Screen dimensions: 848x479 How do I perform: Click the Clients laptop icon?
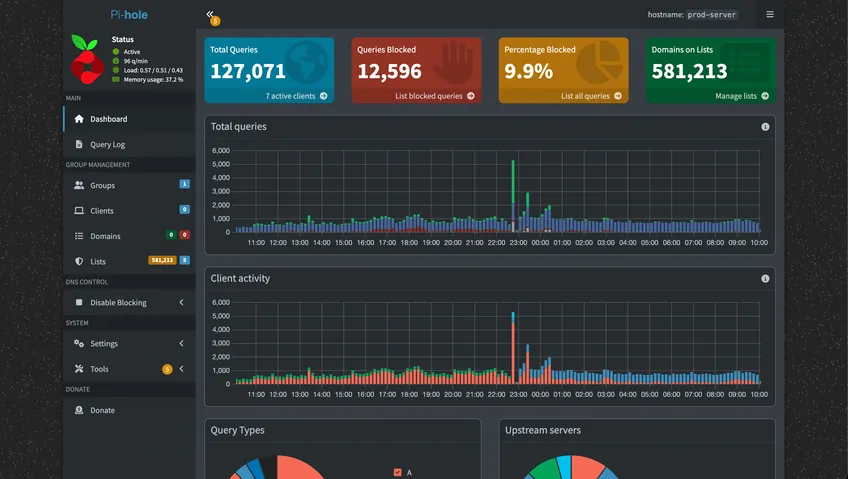point(79,211)
